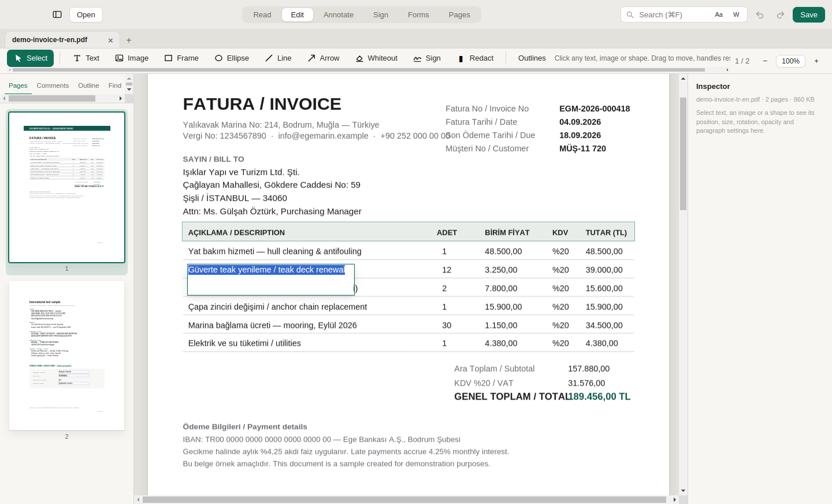Click sidebar horizontal scrollbar left arrow
Viewport: 832px width, 504px height.
(4, 99)
